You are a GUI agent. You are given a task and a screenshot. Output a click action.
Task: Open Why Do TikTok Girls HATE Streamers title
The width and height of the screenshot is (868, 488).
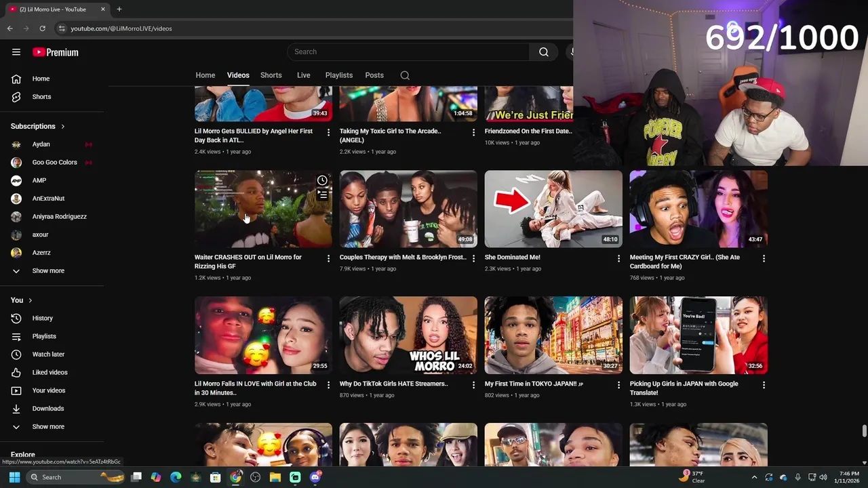(393, 384)
